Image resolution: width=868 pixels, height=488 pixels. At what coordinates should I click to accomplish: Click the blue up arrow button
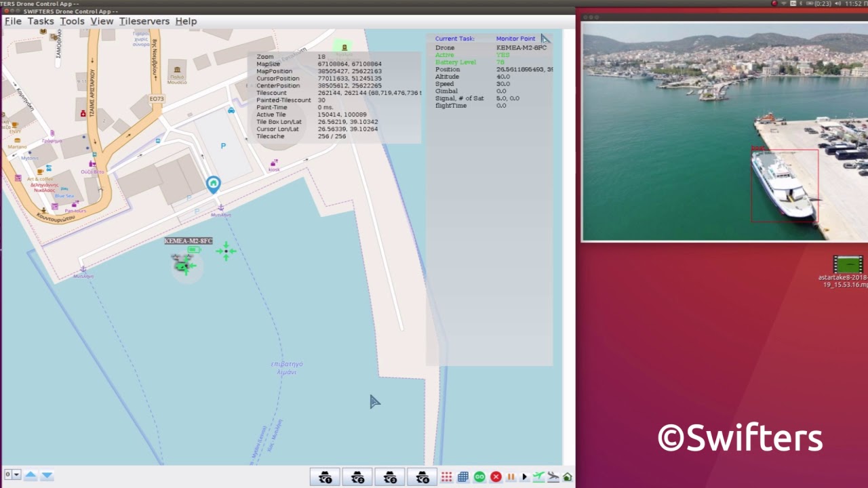pos(31,475)
